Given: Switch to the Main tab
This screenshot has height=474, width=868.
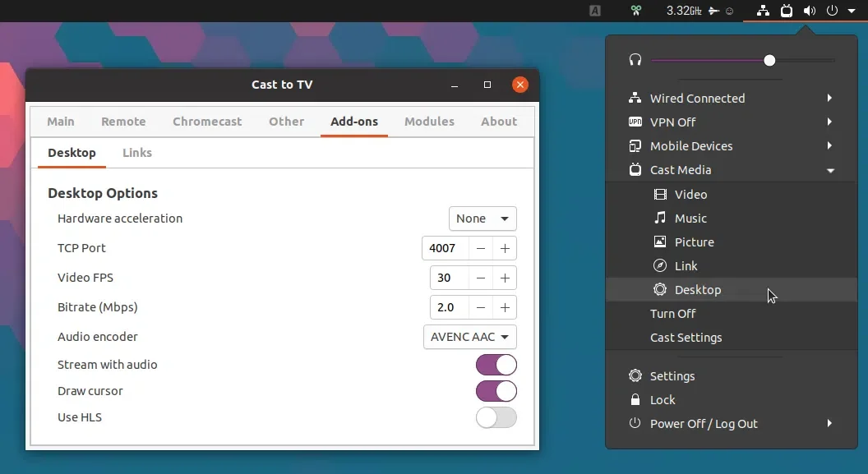Looking at the screenshot, I should point(60,121).
